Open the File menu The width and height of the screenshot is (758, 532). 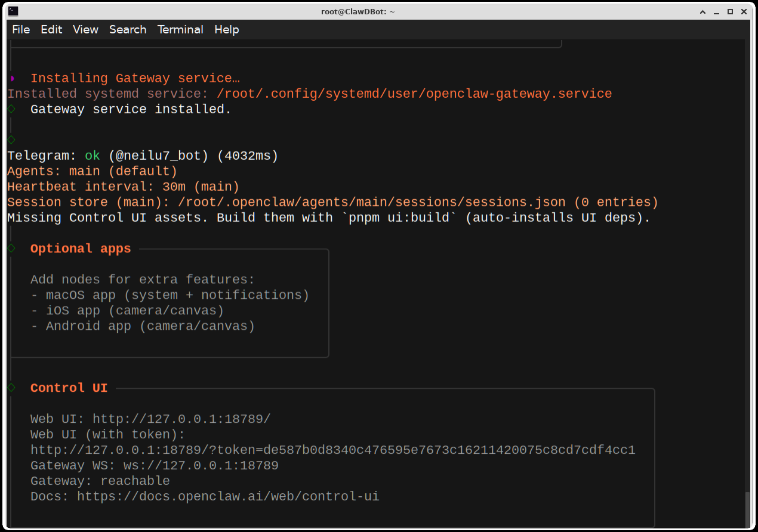click(x=21, y=29)
